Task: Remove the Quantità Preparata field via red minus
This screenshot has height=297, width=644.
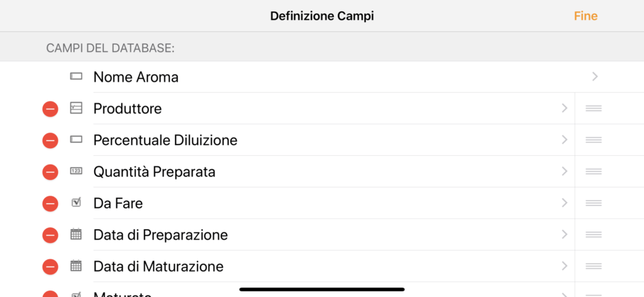Action: pyautogui.click(x=50, y=172)
